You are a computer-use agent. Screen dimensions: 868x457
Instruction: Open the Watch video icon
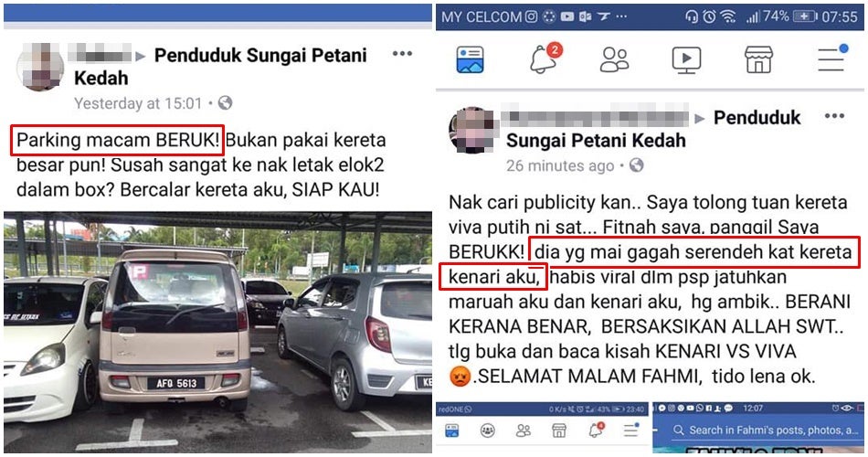(x=686, y=59)
